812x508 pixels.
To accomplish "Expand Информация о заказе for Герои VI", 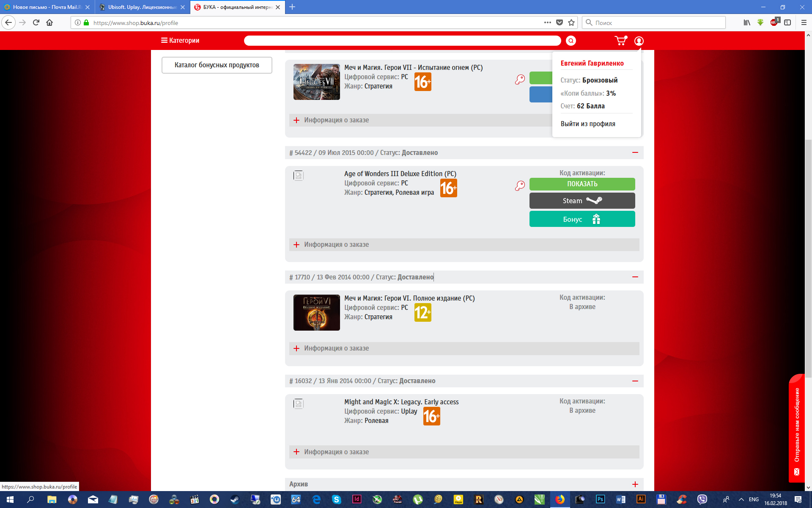I will pyautogui.click(x=464, y=348).
